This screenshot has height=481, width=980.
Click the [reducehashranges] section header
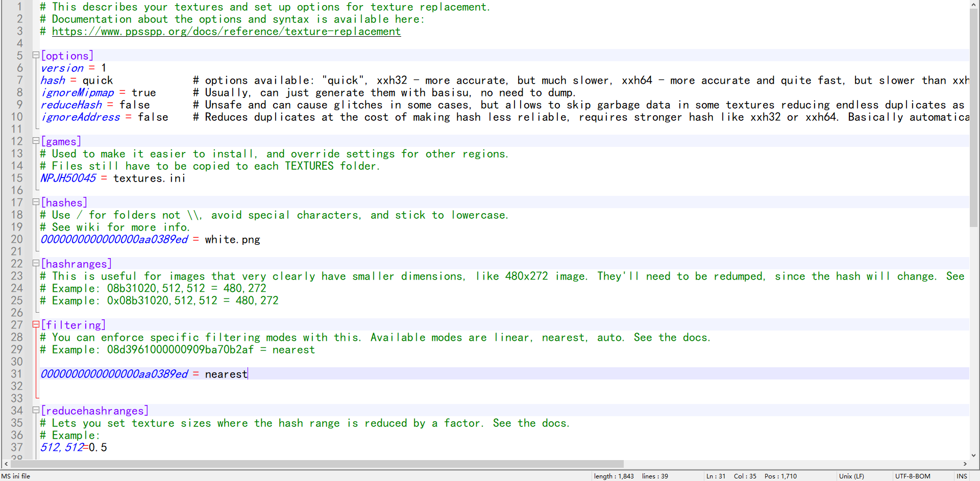[x=94, y=411]
